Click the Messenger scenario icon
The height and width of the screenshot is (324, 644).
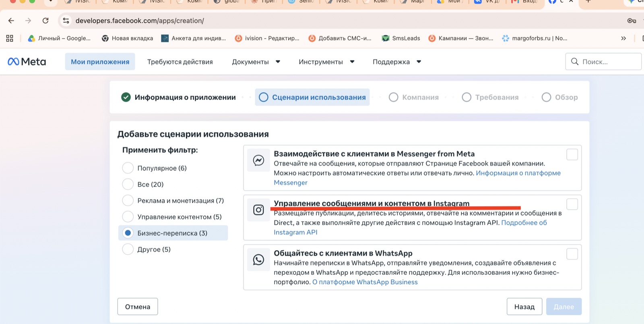258,160
